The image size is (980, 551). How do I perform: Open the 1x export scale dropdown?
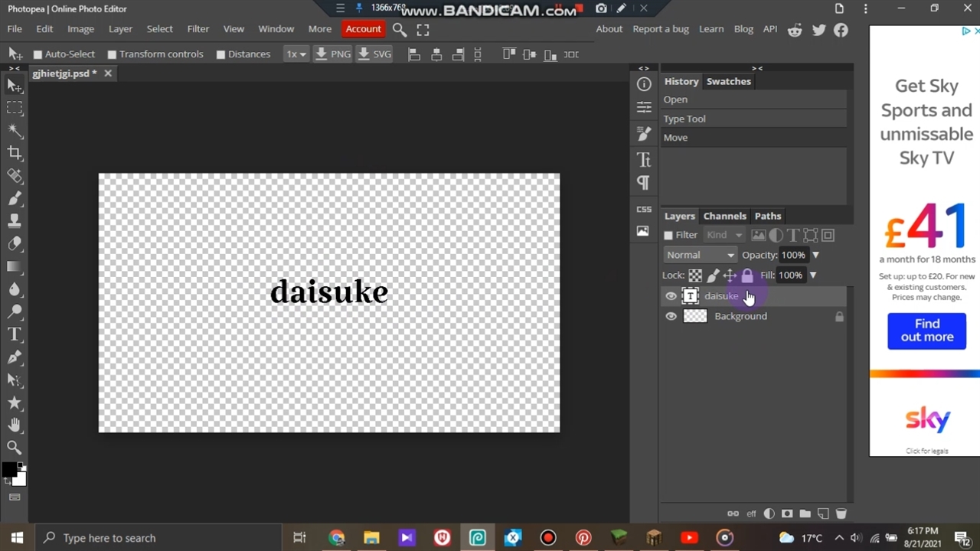[x=296, y=54]
